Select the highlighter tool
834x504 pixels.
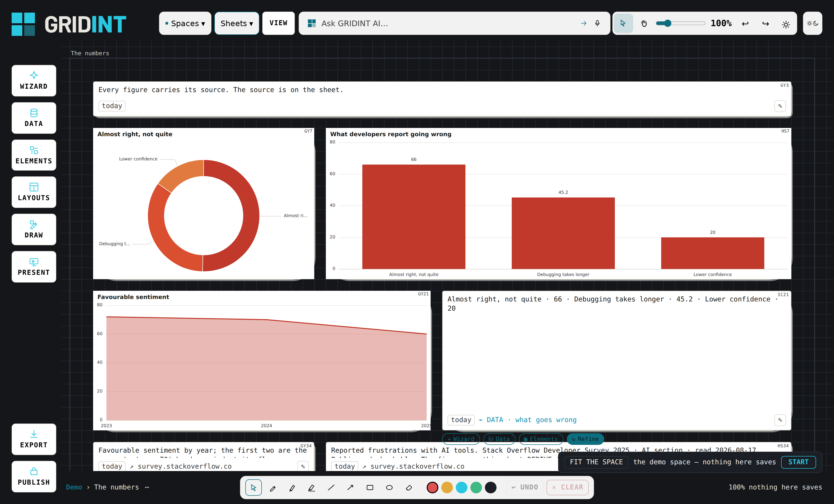pyautogui.click(x=312, y=488)
